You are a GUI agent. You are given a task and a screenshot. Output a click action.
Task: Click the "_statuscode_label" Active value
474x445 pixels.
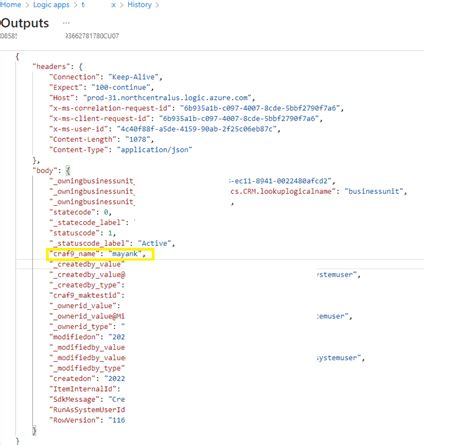(x=154, y=243)
